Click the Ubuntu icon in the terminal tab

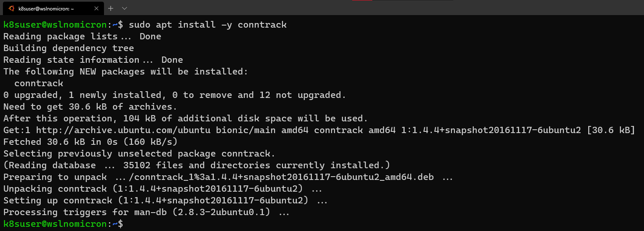11,8
